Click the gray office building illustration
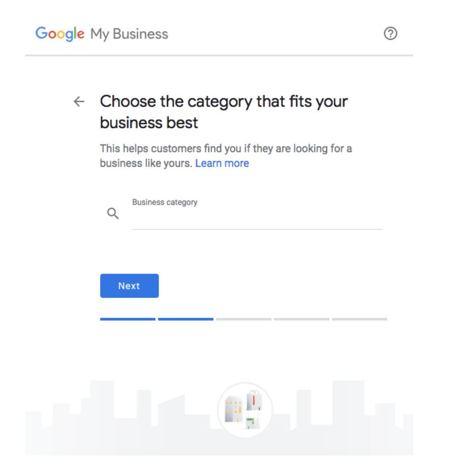The image size is (450, 476). coord(233,409)
